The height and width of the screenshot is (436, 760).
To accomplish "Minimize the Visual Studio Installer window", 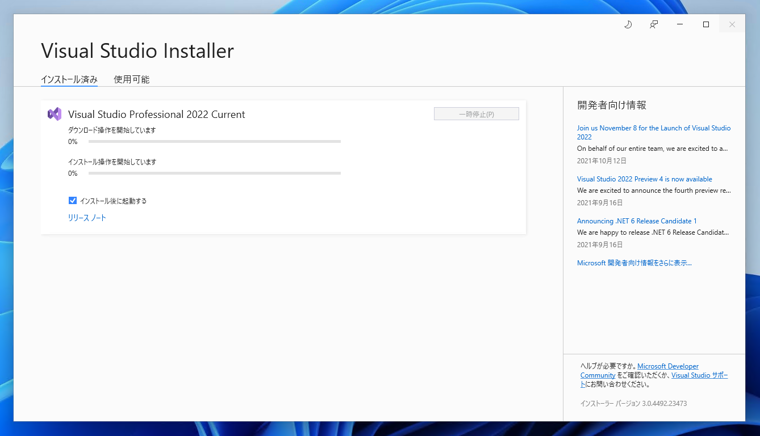I will pyautogui.click(x=680, y=24).
